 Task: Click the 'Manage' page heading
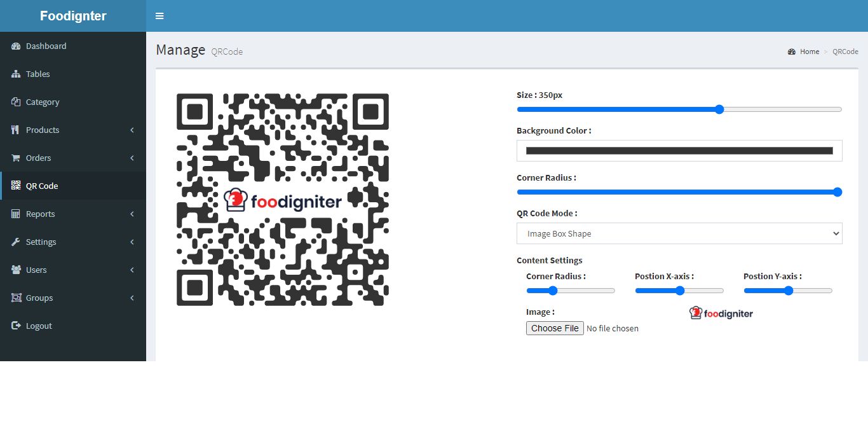tap(180, 50)
